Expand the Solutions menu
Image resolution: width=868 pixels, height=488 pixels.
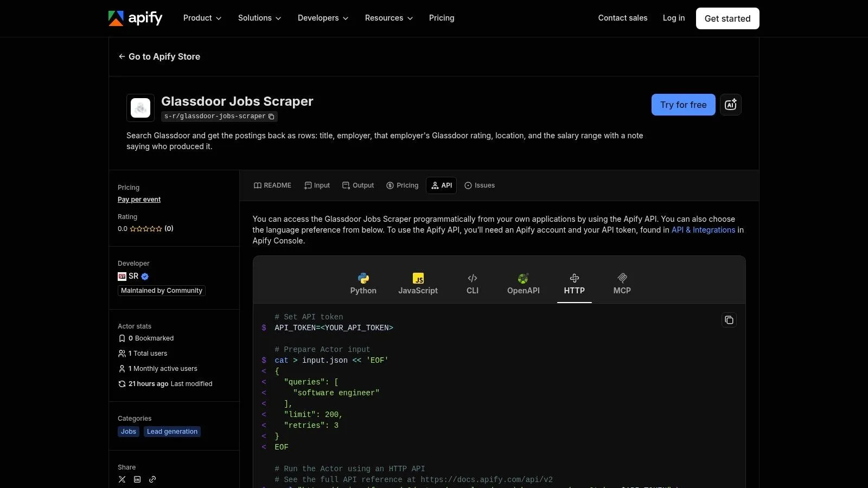pyautogui.click(x=259, y=18)
